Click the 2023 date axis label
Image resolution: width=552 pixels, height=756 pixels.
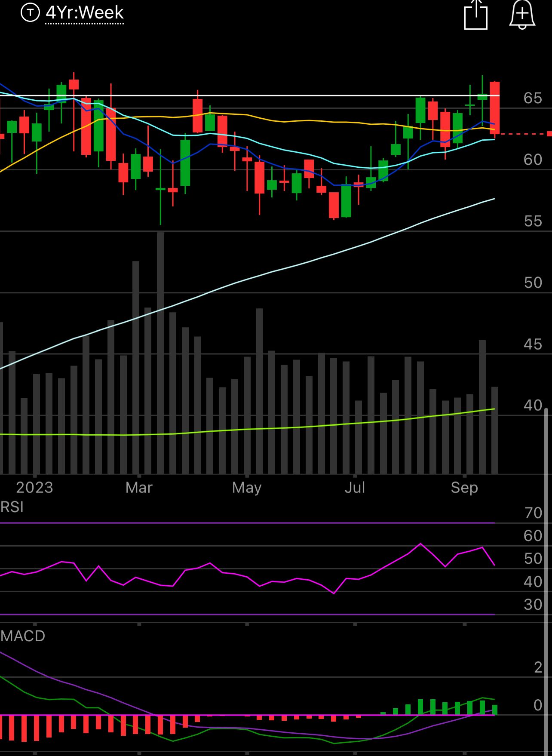34,488
